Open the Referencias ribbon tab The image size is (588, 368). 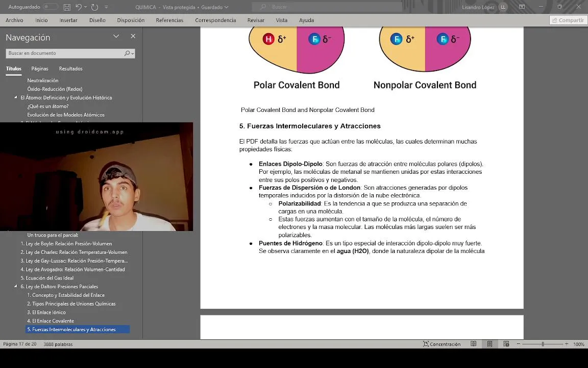pyautogui.click(x=169, y=20)
